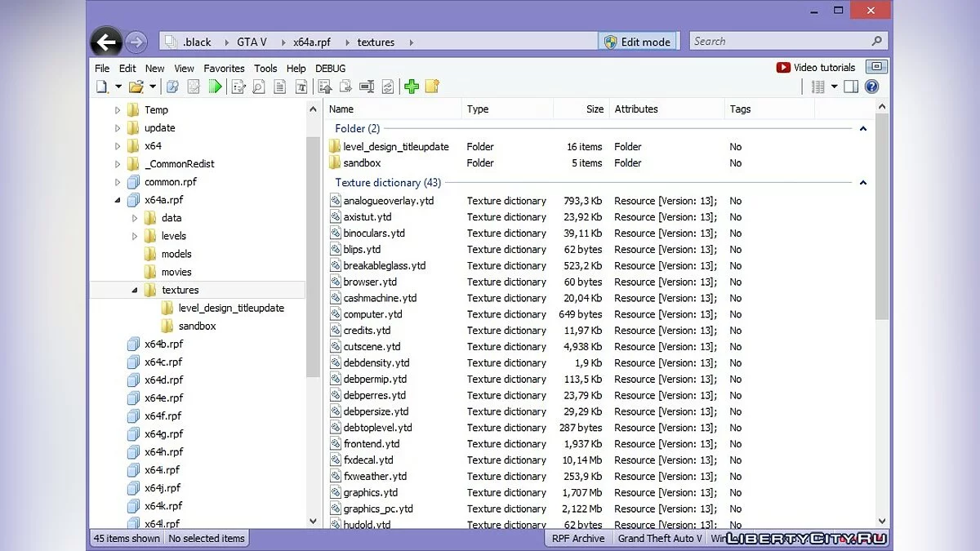The image size is (980, 551).
Task: Click the rename text field icon
Action: [367, 87]
